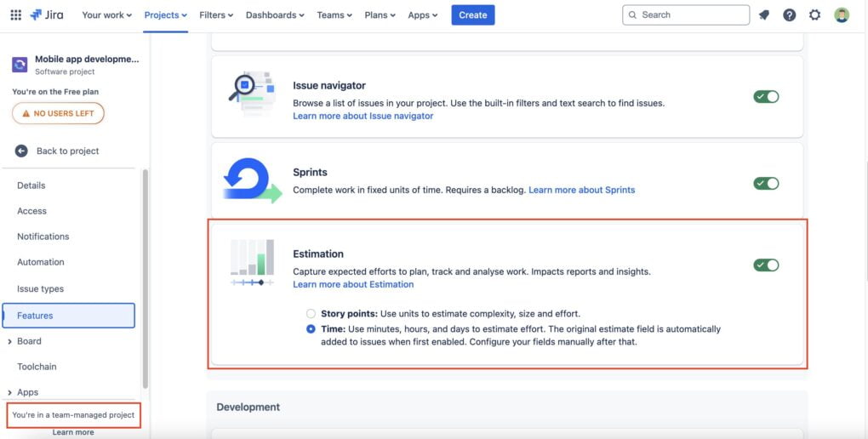Open the Apps dropdown in top bar

tap(422, 15)
